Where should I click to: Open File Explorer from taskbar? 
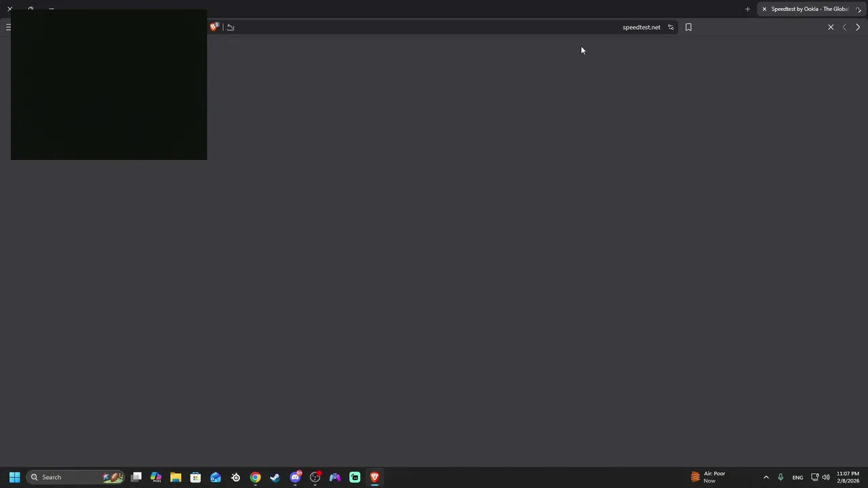[x=176, y=477]
